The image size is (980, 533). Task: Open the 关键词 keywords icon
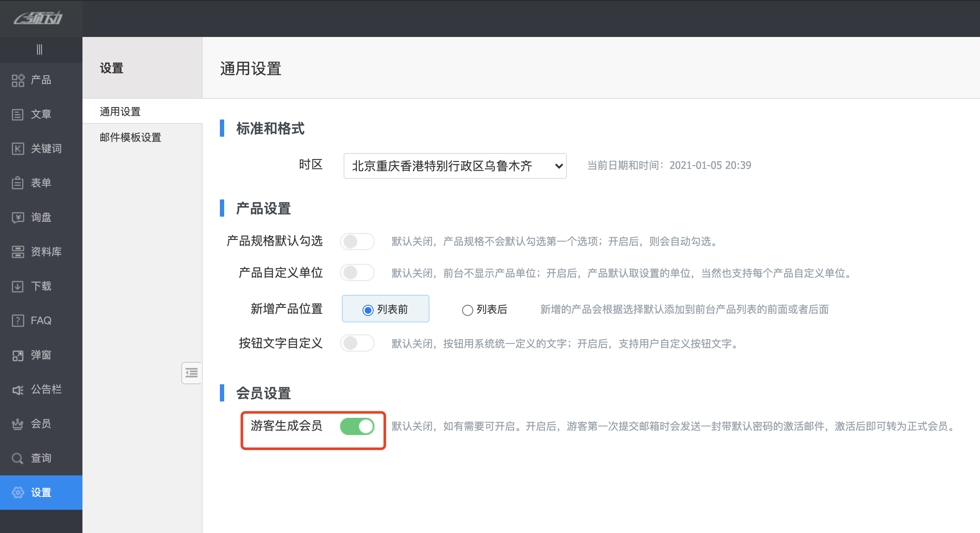(18, 149)
